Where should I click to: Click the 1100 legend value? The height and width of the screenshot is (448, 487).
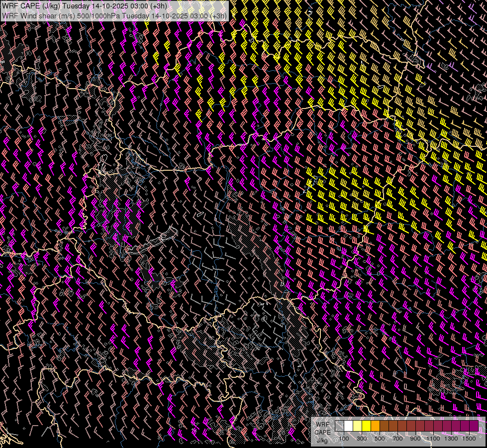pyautogui.click(x=433, y=439)
